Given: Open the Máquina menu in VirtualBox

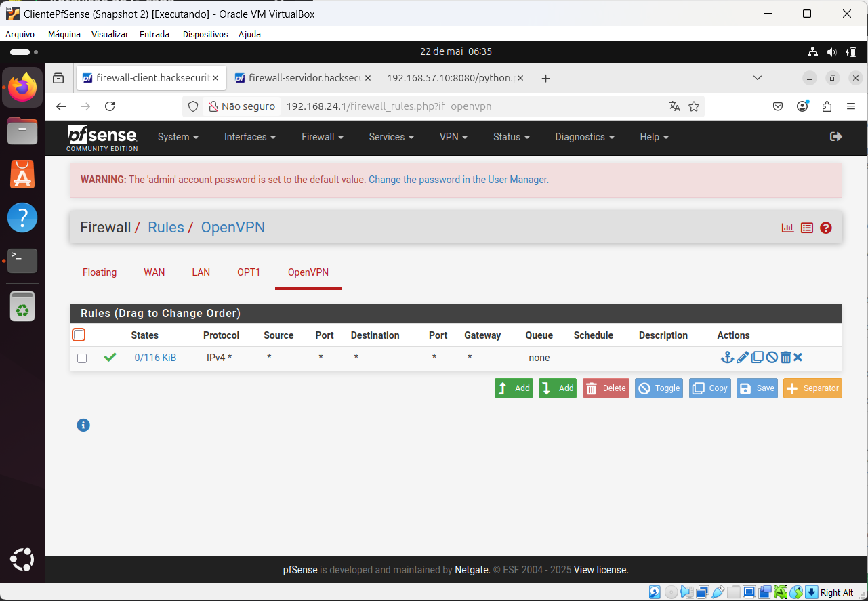Looking at the screenshot, I should 64,34.
